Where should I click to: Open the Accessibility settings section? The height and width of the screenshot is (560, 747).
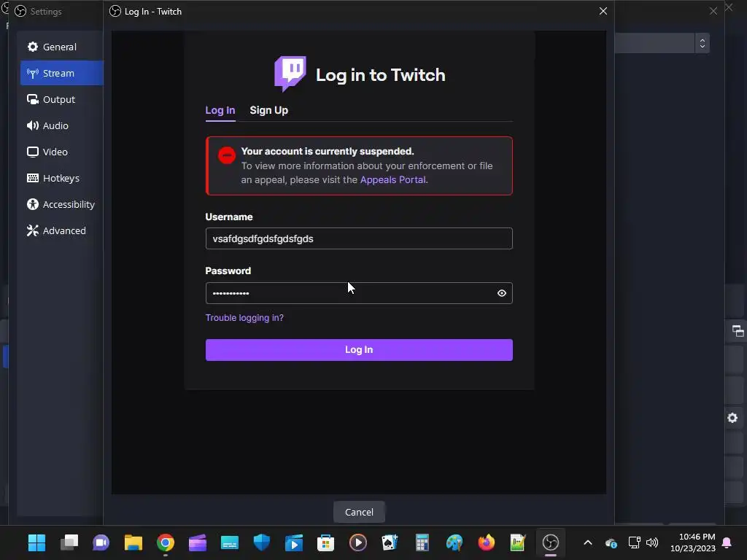[x=61, y=204]
